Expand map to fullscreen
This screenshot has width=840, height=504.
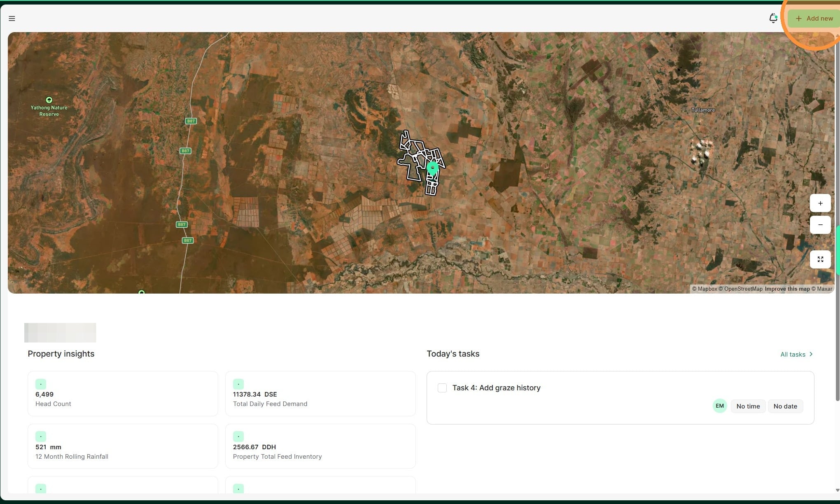pos(820,259)
